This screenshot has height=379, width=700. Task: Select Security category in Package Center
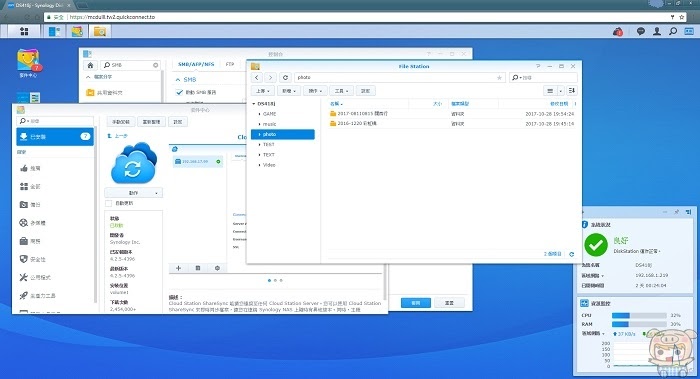(x=55, y=259)
